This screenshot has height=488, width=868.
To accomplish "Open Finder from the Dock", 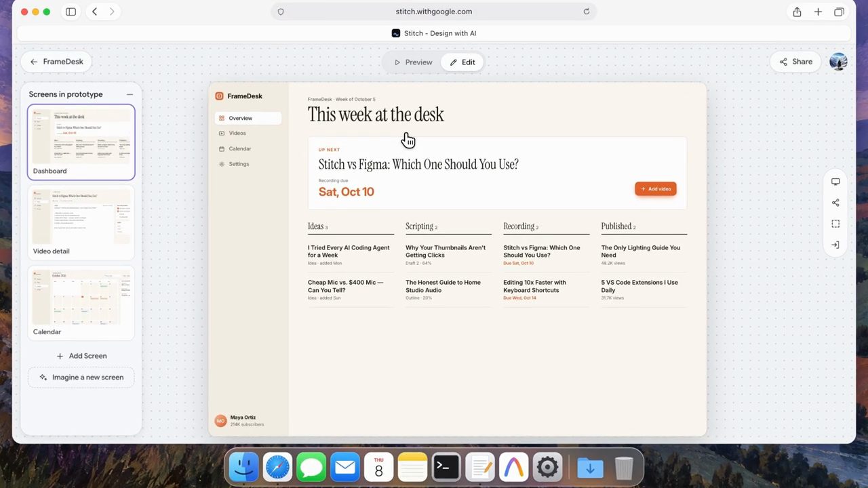I will (244, 467).
